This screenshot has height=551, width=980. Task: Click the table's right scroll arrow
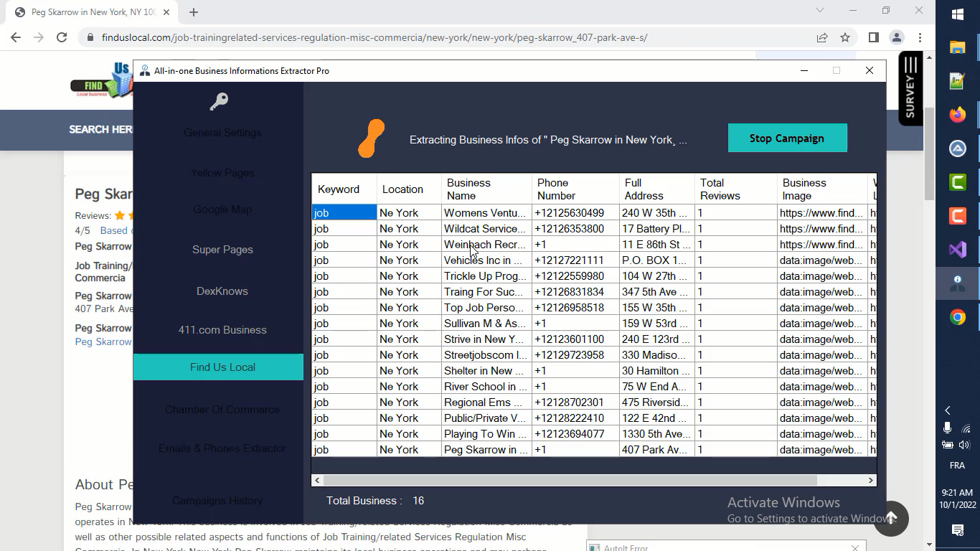(x=871, y=480)
